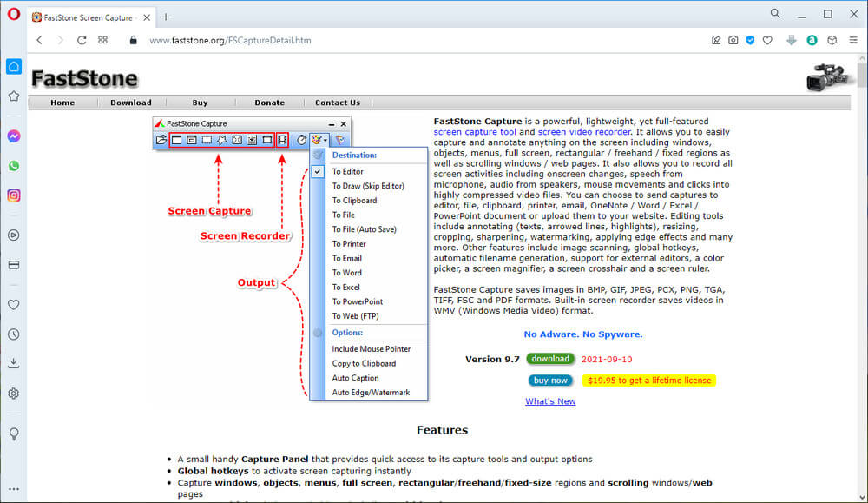Select the FastStone Screen Capture tab
The width and height of the screenshot is (868, 503).
91,17
